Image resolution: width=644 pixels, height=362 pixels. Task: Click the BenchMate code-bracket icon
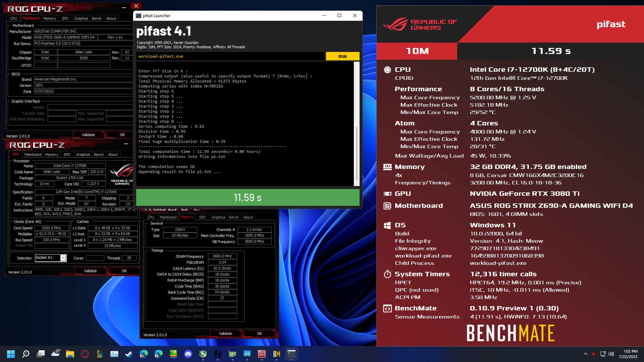tap(387, 308)
